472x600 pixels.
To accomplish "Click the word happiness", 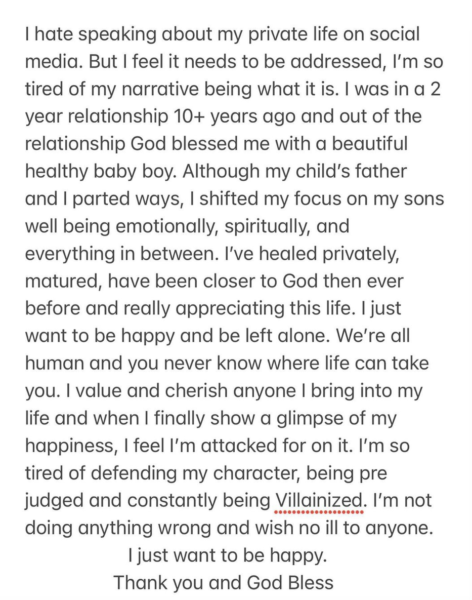I will coord(71,445).
